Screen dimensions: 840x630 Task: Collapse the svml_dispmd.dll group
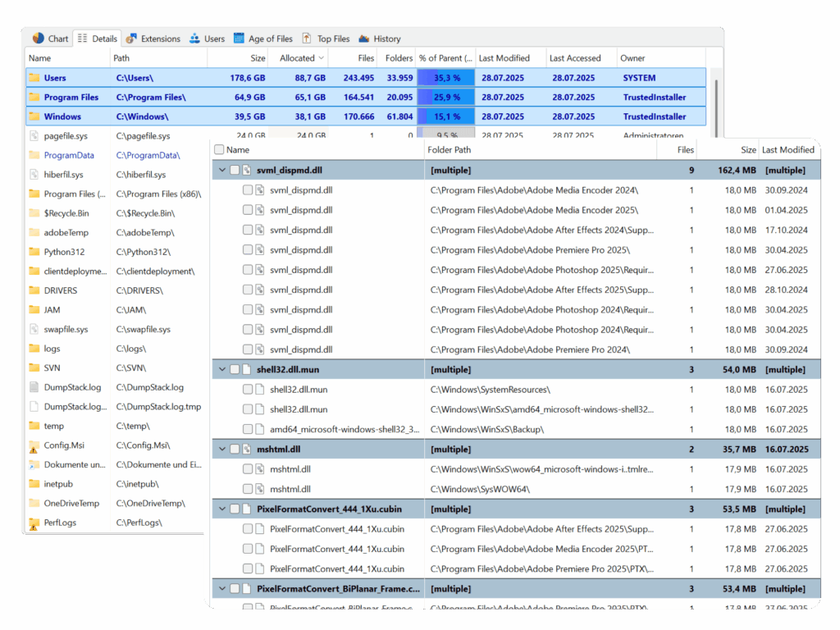[x=221, y=170]
